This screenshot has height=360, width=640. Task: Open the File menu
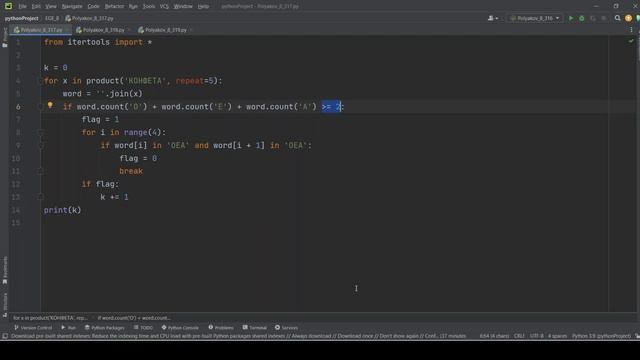pos(22,7)
